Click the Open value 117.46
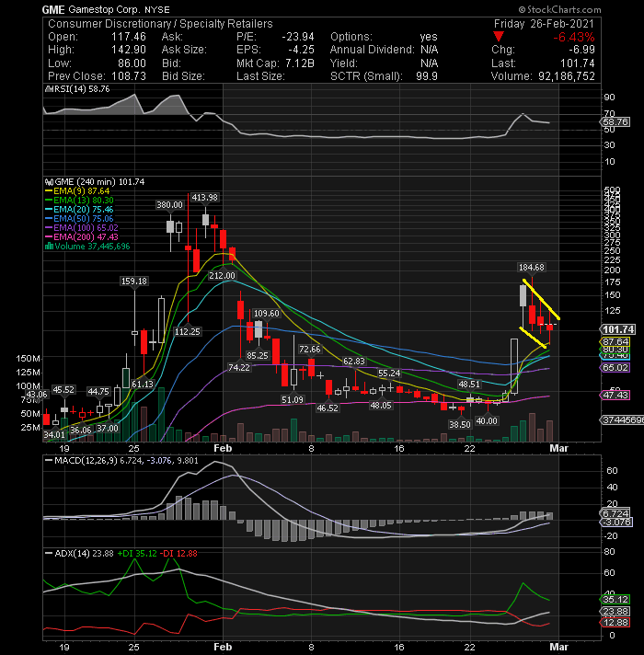Image resolution: width=644 pixels, height=655 pixels. [129, 37]
